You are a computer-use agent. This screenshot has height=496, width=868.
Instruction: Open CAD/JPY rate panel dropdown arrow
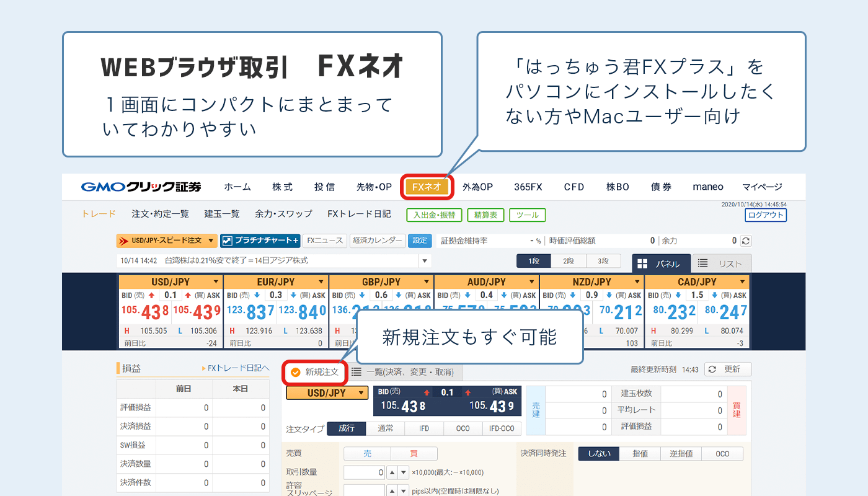742,282
